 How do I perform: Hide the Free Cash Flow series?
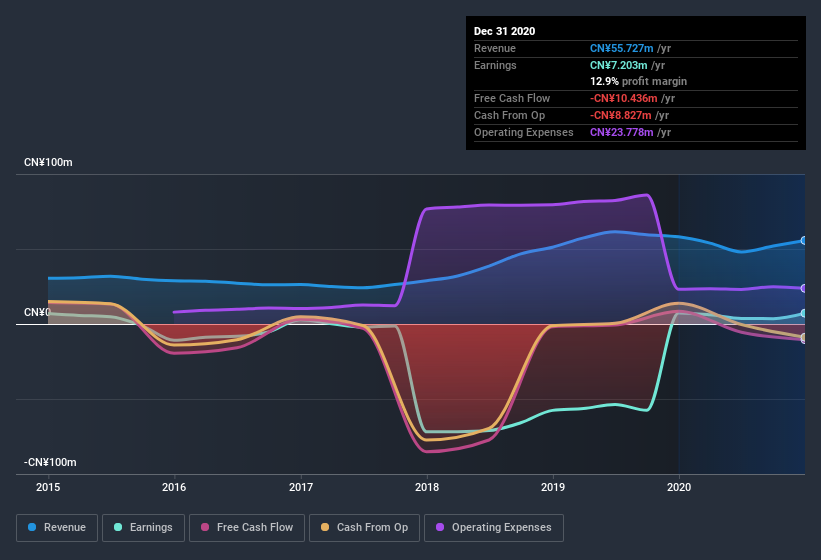(247, 528)
